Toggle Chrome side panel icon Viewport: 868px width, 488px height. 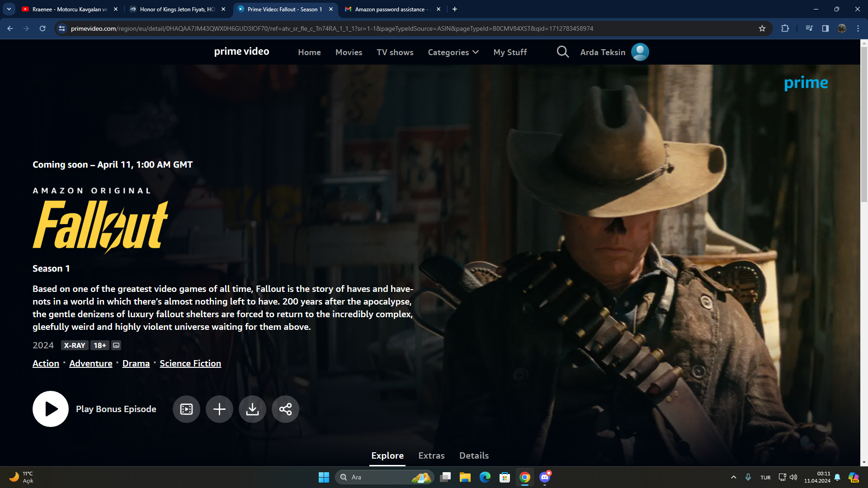825,28
